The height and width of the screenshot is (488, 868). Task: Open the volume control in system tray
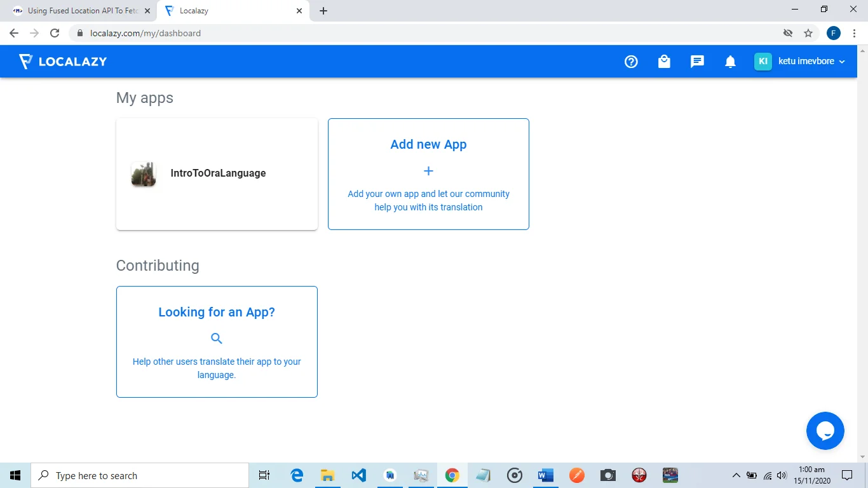point(782,475)
